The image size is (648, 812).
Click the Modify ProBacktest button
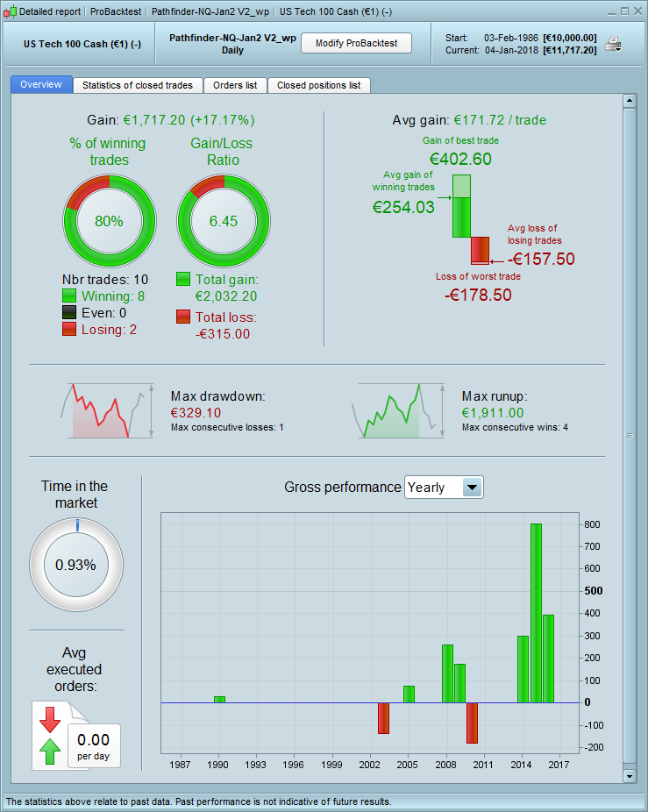pos(356,43)
